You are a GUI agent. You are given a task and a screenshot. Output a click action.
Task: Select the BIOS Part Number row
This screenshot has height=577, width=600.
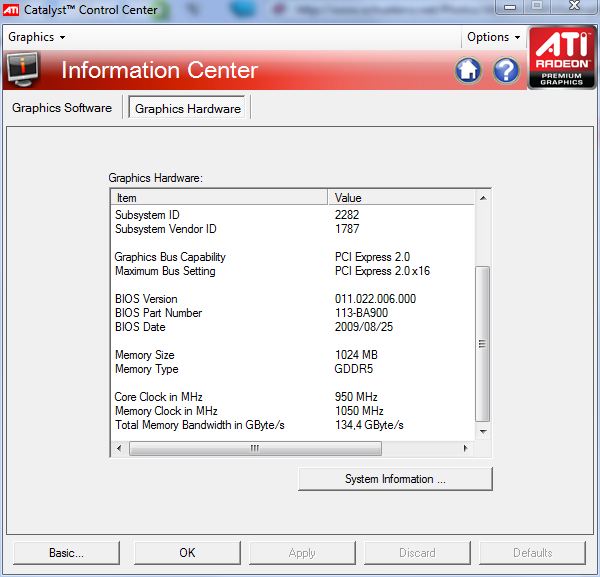293,313
